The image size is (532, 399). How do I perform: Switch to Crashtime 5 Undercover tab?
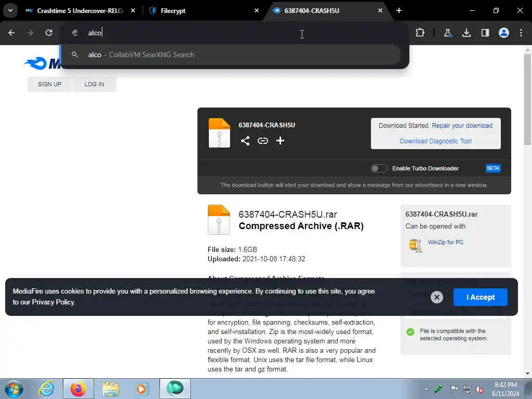tap(81, 10)
